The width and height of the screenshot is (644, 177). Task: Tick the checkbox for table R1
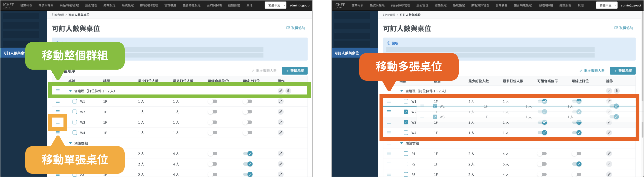(406, 153)
